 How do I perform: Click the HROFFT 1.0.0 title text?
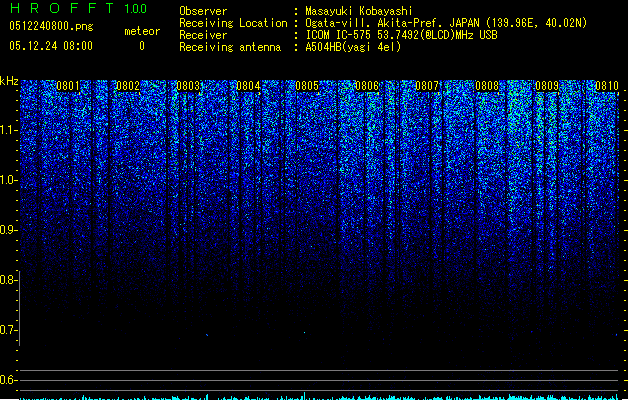(x=78, y=8)
